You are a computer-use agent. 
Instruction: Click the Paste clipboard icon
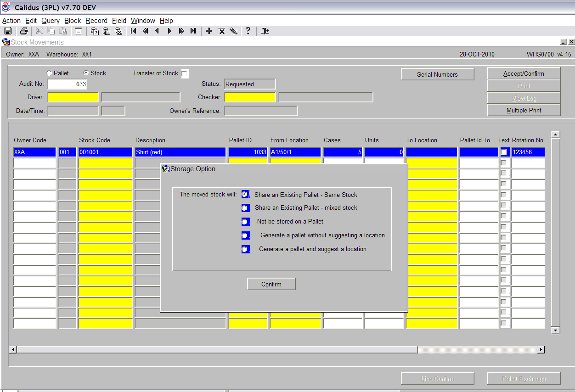(63, 31)
